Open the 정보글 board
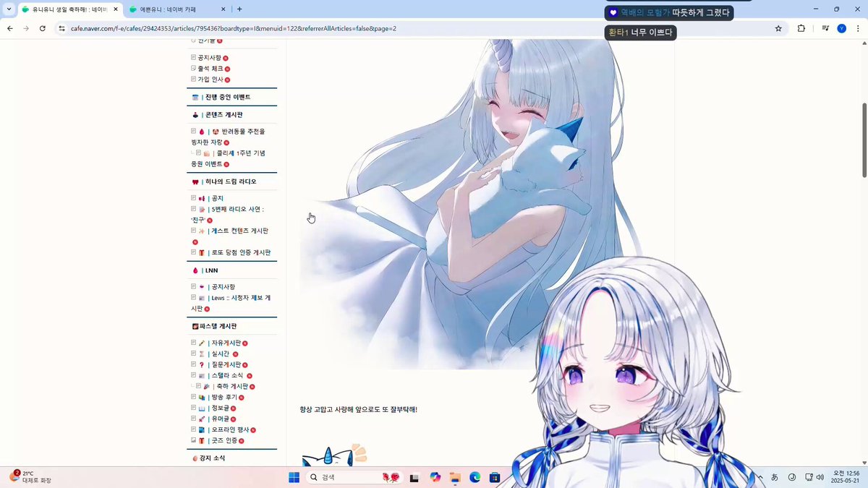The height and width of the screenshot is (488, 868). 221,408
